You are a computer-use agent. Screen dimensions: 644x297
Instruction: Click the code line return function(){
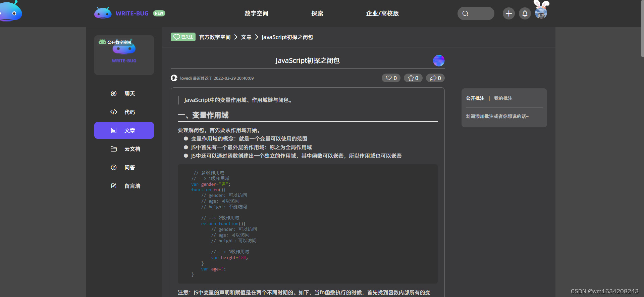tap(223, 223)
